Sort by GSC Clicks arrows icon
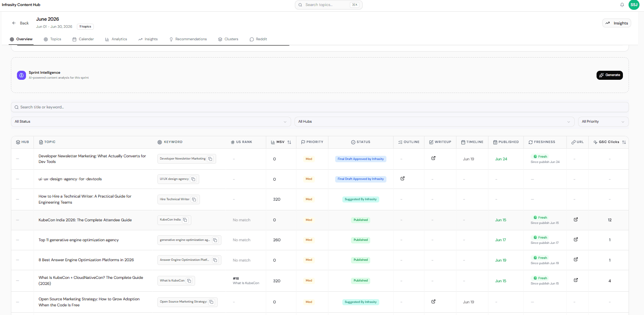This screenshot has width=644, height=315. coord(624,142)
